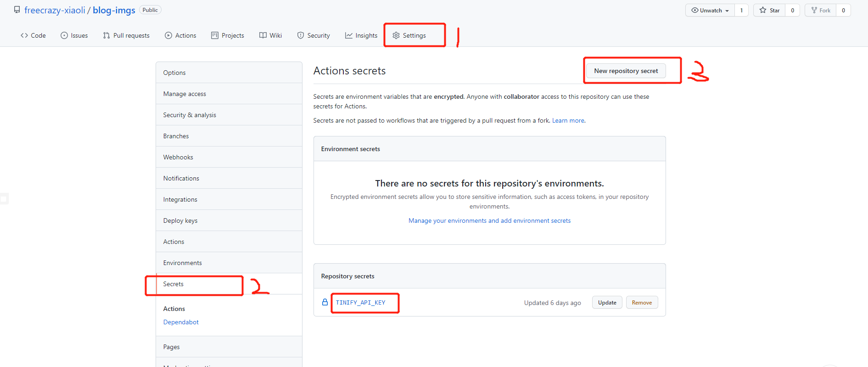Remove the TINIFY_API_KEY secret
This screenshot has width=868, height=367.
642,303
